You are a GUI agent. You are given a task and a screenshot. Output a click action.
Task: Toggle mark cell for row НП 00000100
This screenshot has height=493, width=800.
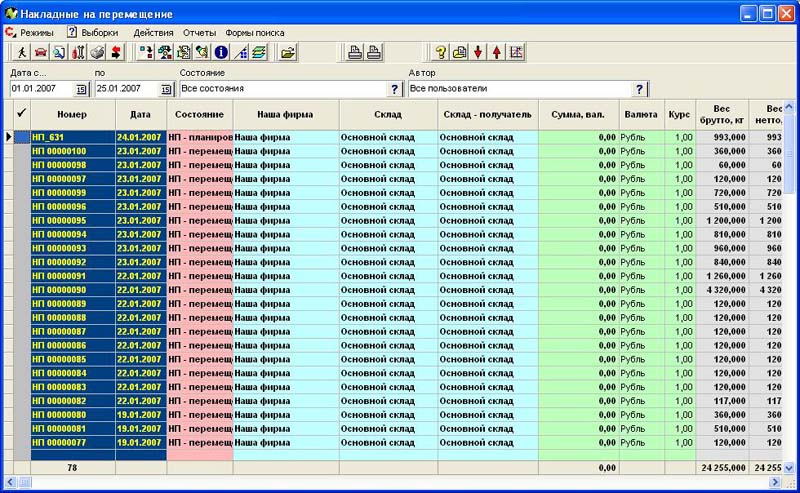(x=22, y=151)
